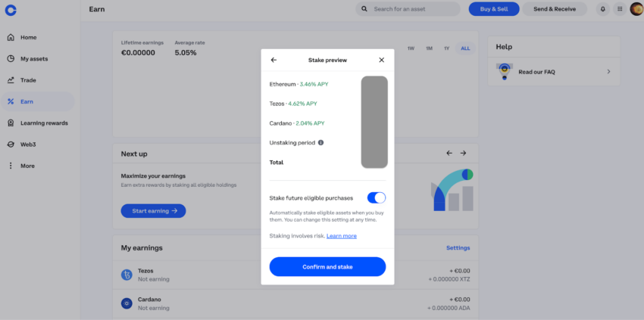
Task: Select Earn in the sidebar
Action: pos(37,101)
